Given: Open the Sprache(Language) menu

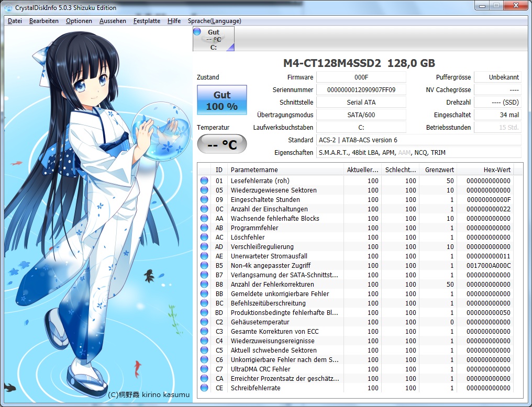Looking at the screenshot, I should pos(214,21).
